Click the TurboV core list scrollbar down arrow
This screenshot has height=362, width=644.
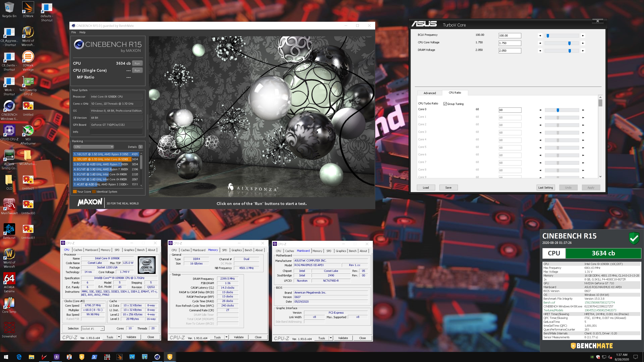pyautogui.click(x=600, y=176)
